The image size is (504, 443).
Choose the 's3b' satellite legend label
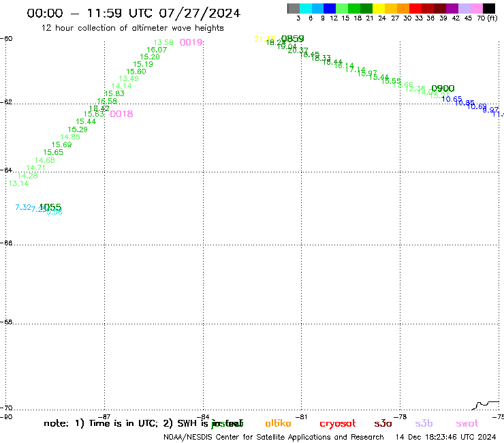tap(424, 423)
